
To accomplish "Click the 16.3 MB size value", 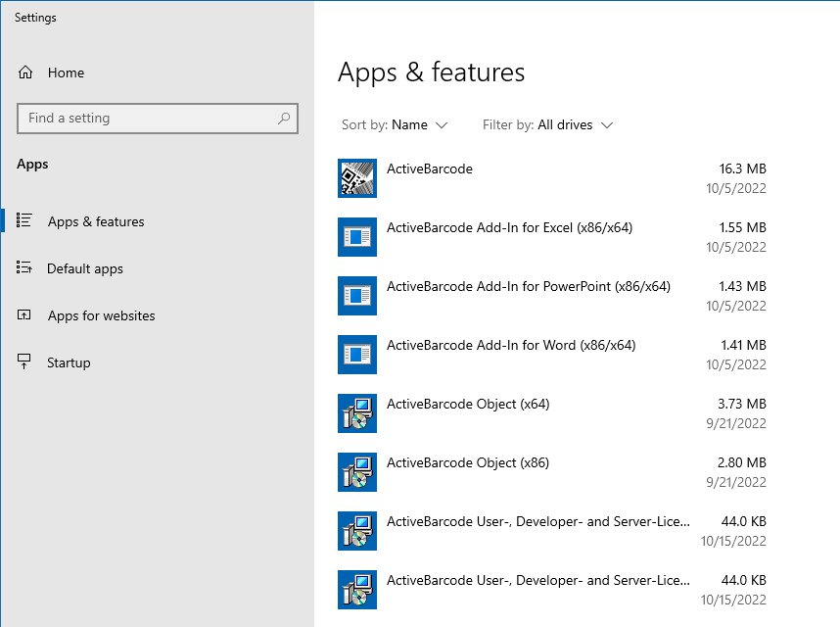I will pos(742,169).
